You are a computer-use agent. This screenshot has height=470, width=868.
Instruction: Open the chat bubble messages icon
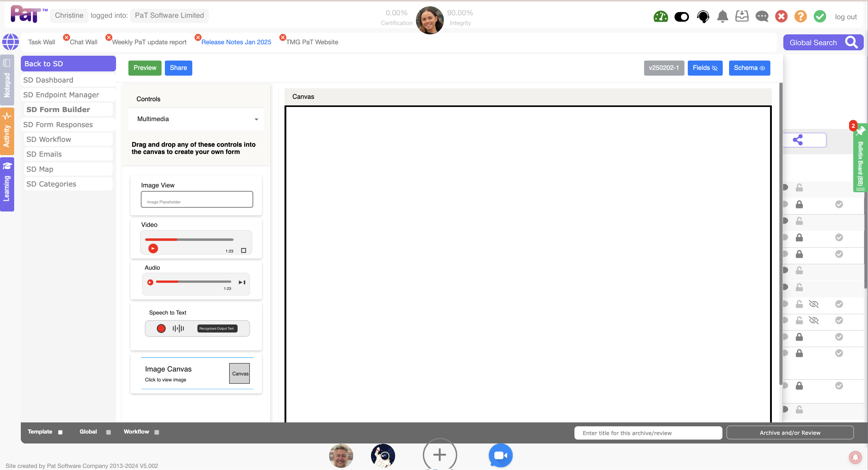pos(762,17)
